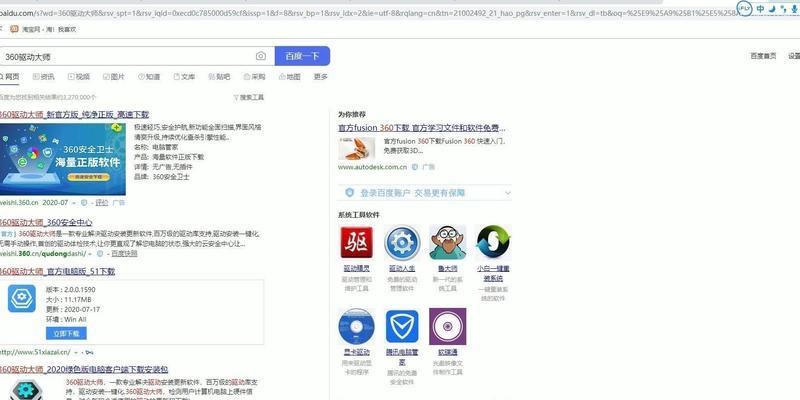Click the www.autodesk.com.cn URL
The image size is (800, 400).
pos(372,167)
